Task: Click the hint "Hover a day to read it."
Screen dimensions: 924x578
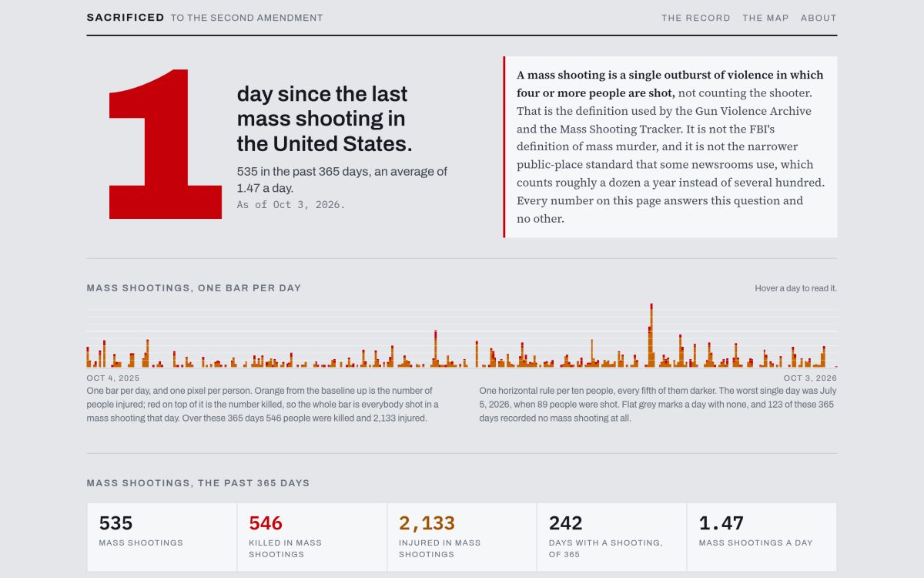Action: (x=795, y=288)
